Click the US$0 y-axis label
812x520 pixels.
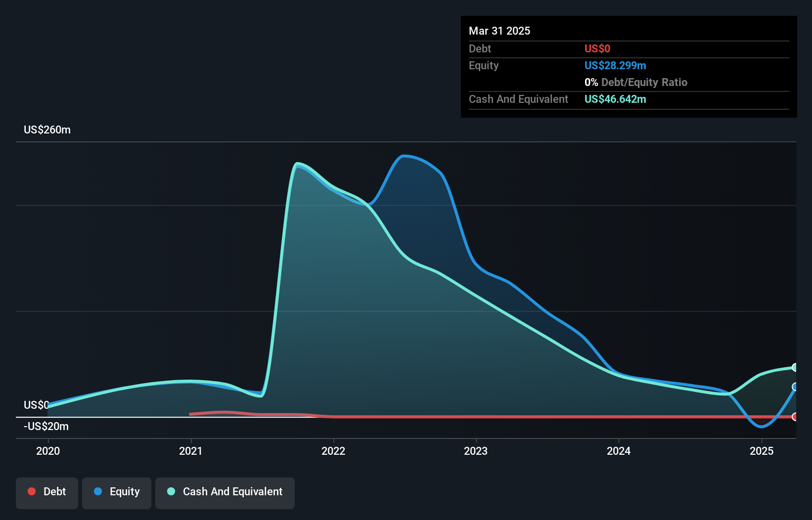click(x=36, y=405)
